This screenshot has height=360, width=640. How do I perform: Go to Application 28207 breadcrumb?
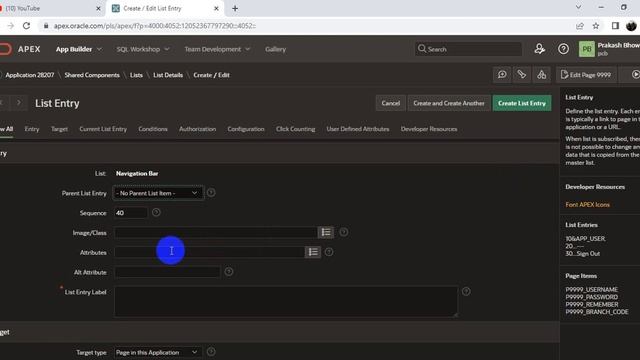coord(29,75)
